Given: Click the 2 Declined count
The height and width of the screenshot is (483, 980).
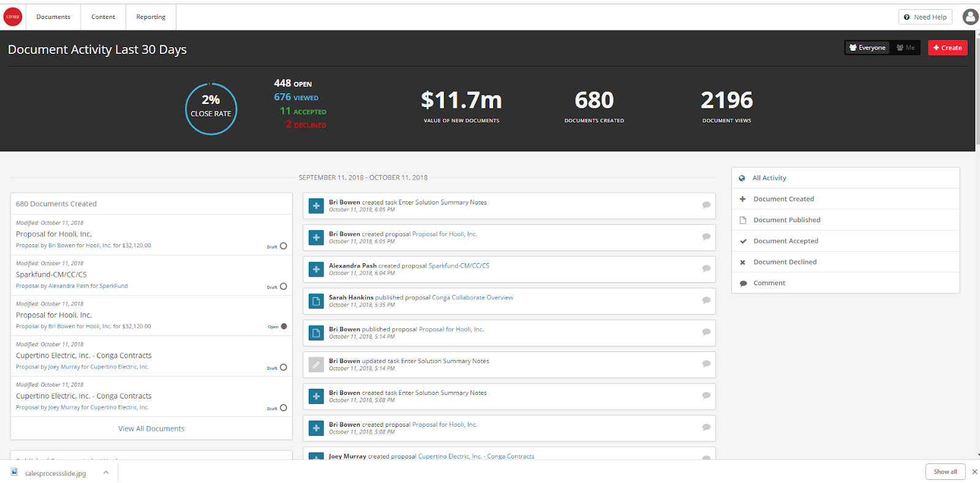Looking at the screenshot, I should click(306, 125).
